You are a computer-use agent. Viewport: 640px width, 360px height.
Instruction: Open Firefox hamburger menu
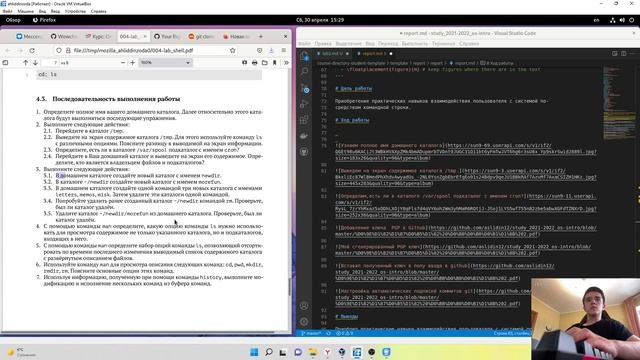pos(284,50)
